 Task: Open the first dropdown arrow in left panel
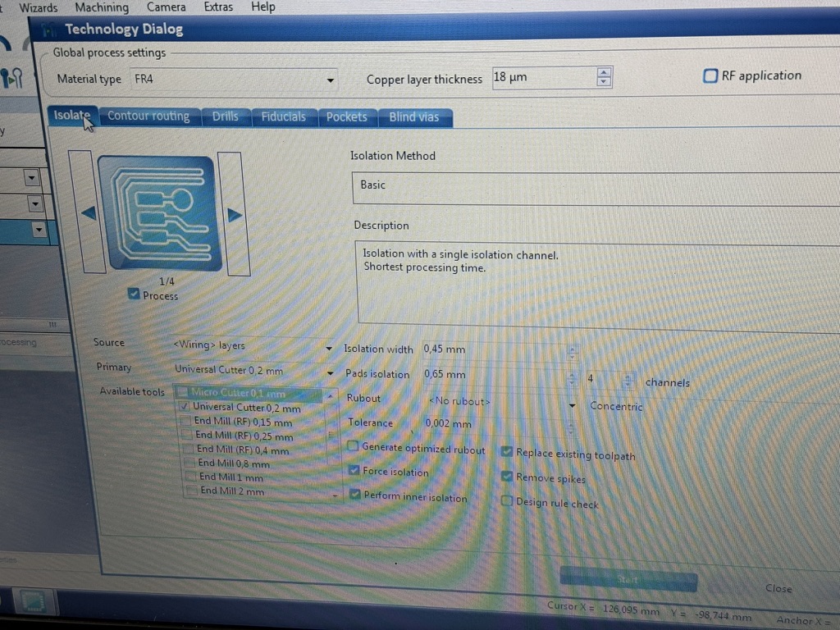tap(32, 177)
